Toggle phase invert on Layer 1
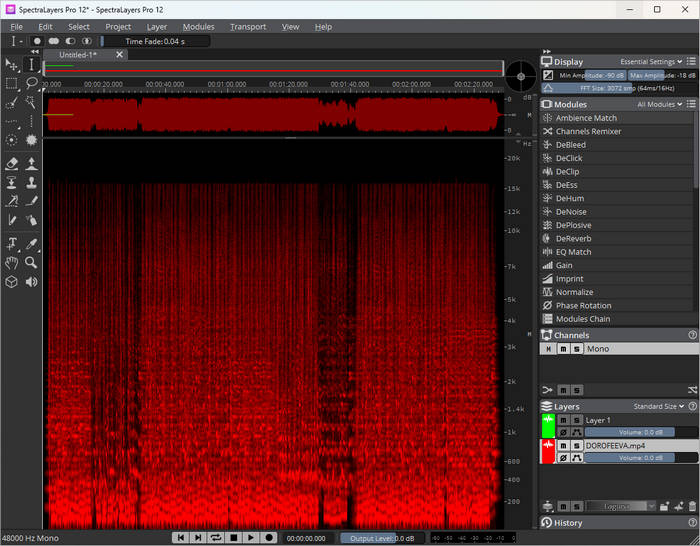 pyautogui.click(x=563, y=432)
